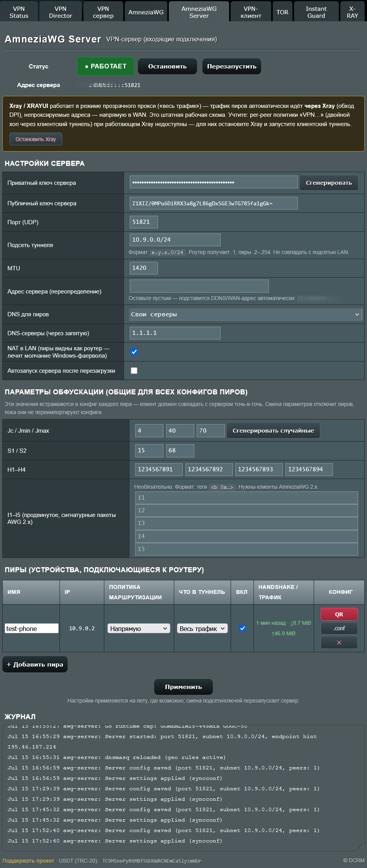The height and width of the screenshot is (868, 367).
Task: Edit the peer name field test-phone
Action: pos(32,628)
